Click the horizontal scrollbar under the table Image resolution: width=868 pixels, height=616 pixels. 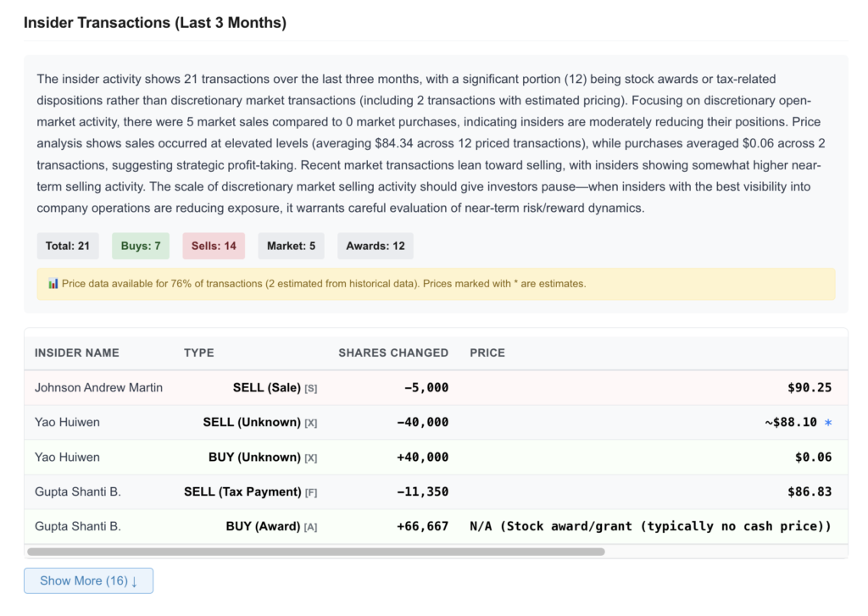(316, 552)
